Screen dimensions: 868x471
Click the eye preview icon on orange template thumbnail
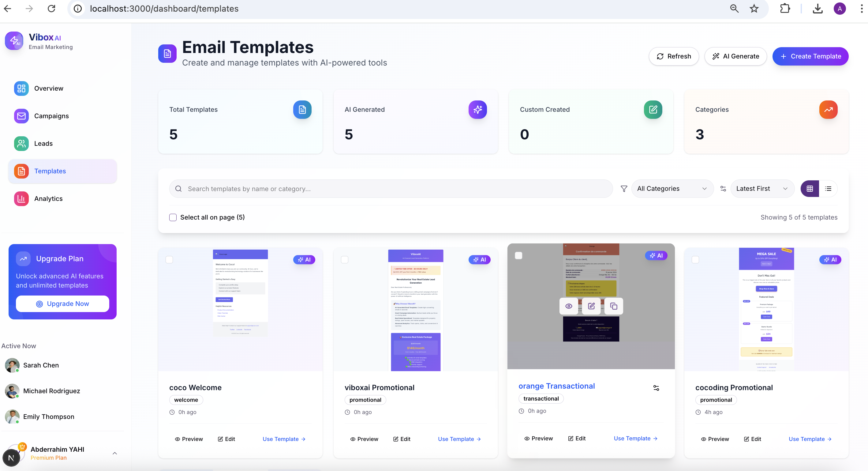click(569, 306)
